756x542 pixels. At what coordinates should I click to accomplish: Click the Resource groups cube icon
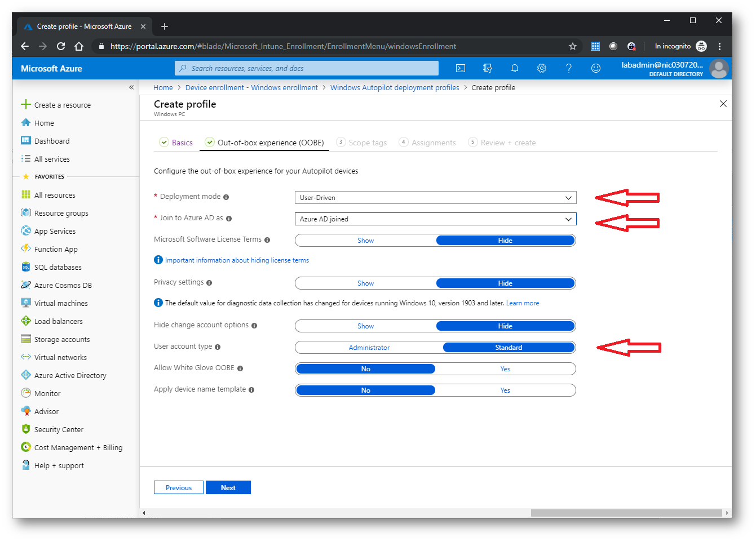click(x=26, y=212)
